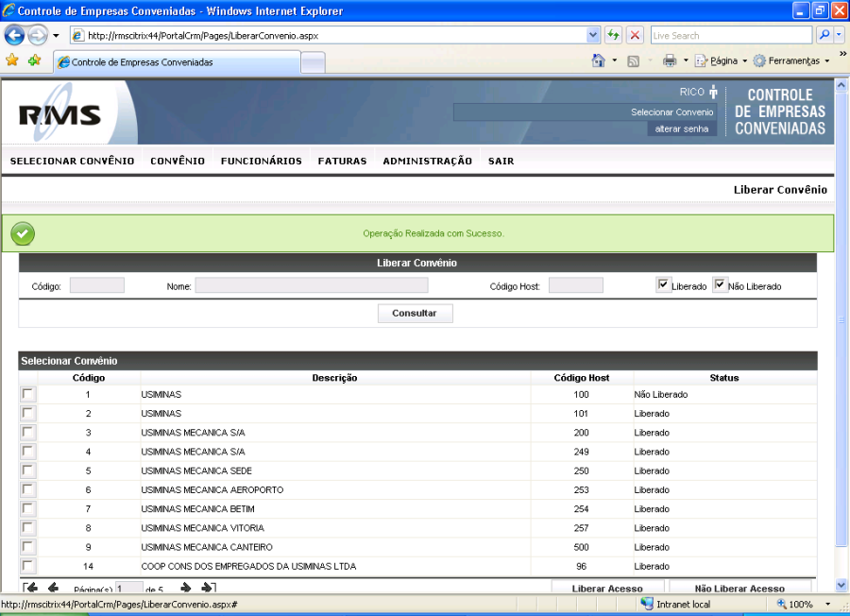This screenshot has height=616, width=850.
Task: Go to last page of results grid
Action: pos(209,588)
